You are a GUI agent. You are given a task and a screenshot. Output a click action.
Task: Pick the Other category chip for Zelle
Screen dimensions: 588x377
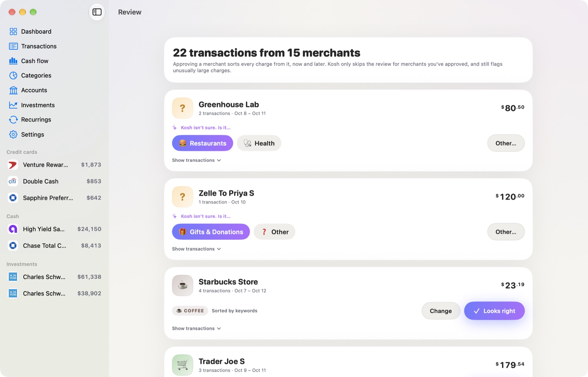(x=274, y=232)
